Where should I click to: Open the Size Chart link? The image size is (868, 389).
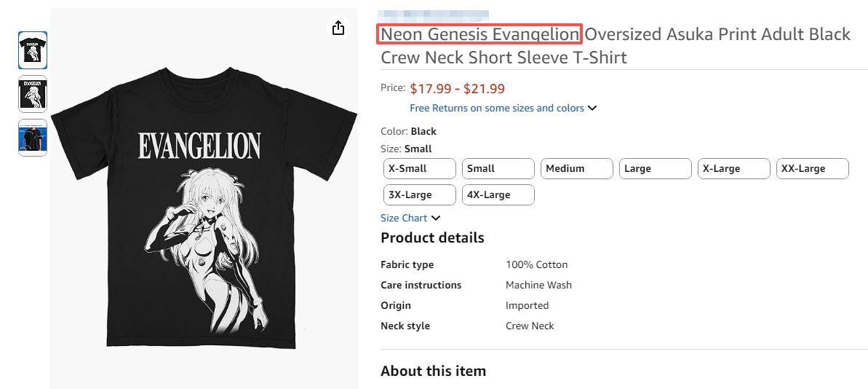tap(404, 218)
